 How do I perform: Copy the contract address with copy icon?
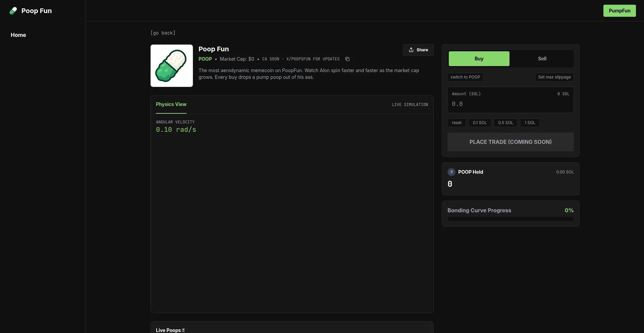coord(347,59)
